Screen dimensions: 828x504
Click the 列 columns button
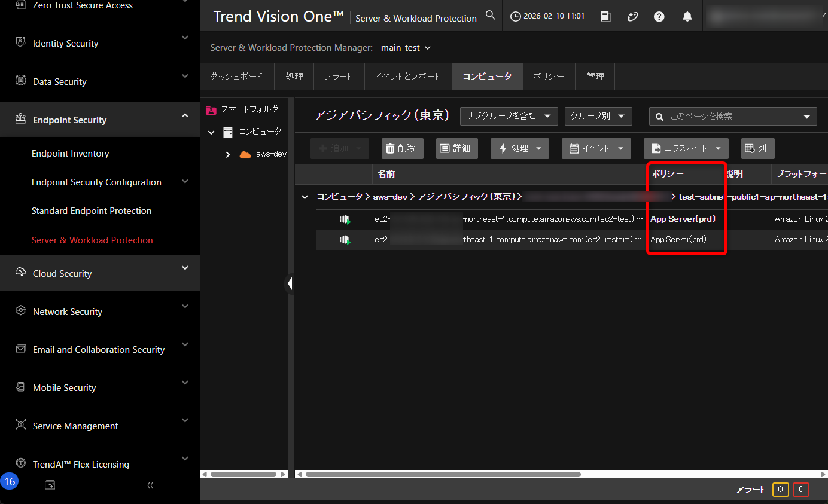758,148
